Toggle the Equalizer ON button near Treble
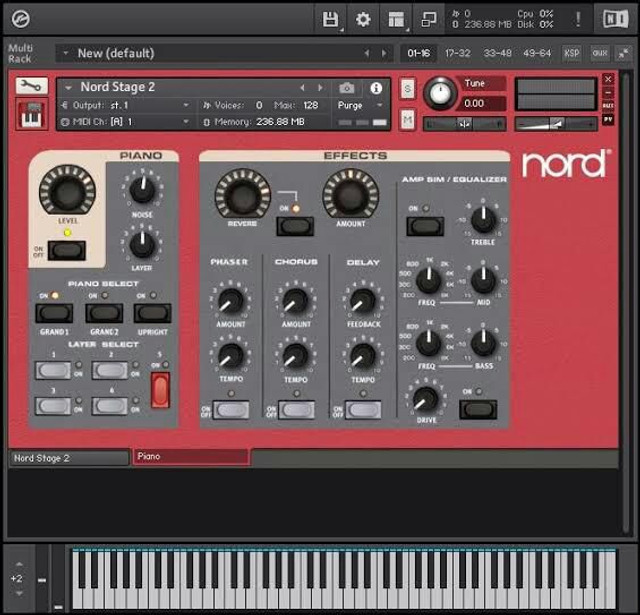Screen dimensions: 640x615 coord(425,226)
